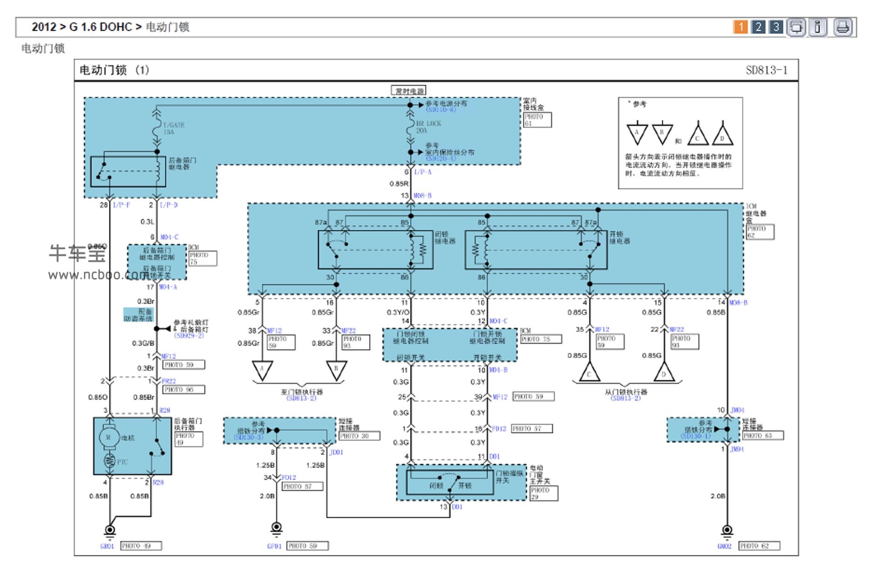Open PHOTO 93 under MF22 pin 22
Viewport: 871px width, 588px height.
[684, 342]
